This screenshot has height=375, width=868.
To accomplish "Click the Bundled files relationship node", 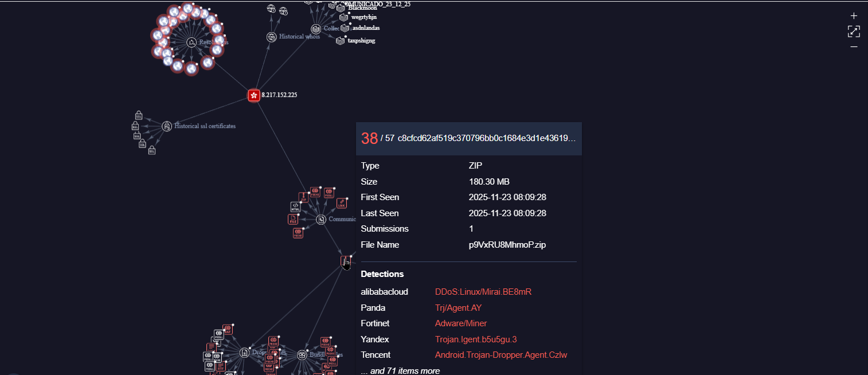I will [x=302, y=355].
